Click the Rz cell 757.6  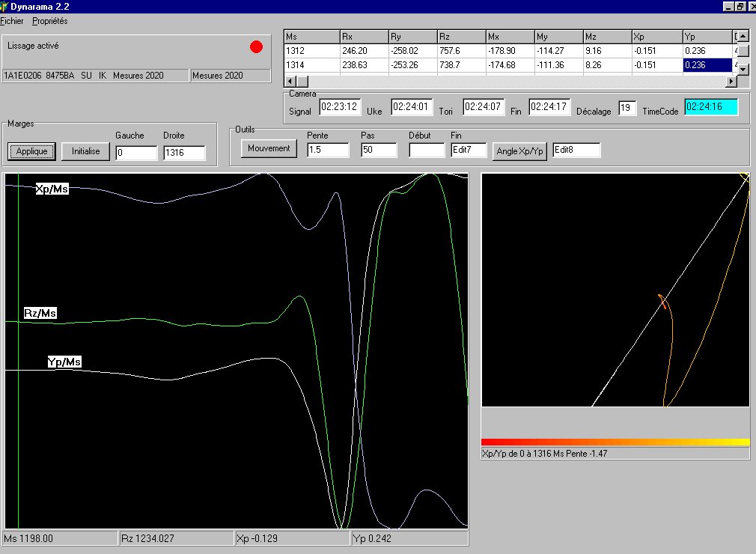tap(462, 51)
